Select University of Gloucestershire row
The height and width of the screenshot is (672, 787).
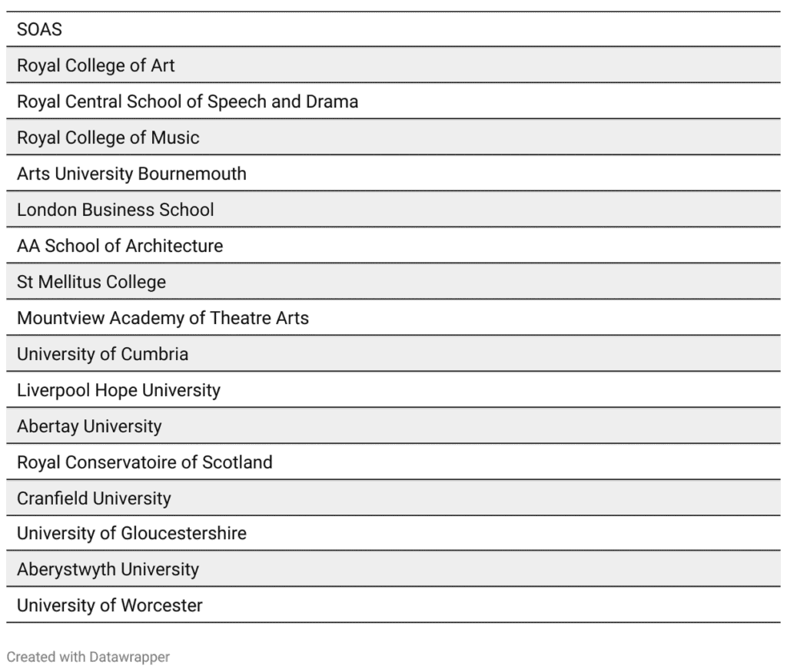[393, 533]
